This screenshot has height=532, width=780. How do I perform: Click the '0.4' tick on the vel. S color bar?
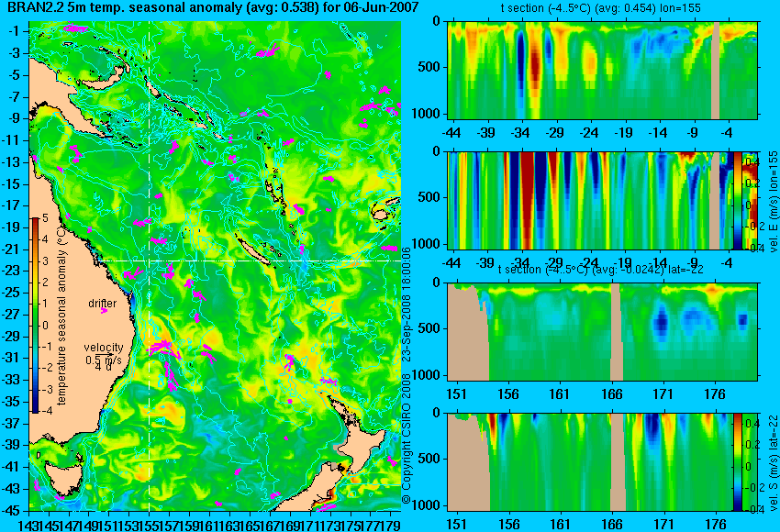coord(752,423)
